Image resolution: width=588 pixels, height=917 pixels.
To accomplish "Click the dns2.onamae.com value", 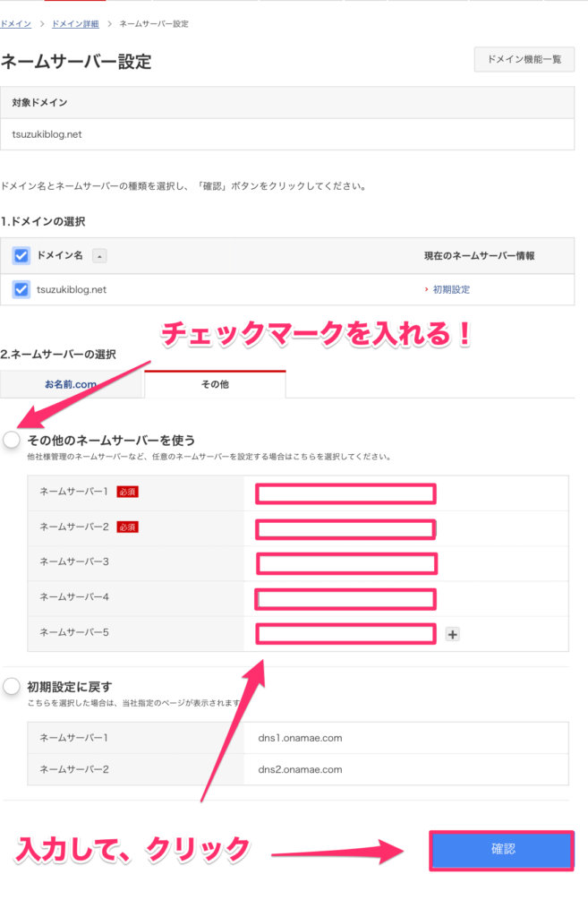I will click(301, 769).
